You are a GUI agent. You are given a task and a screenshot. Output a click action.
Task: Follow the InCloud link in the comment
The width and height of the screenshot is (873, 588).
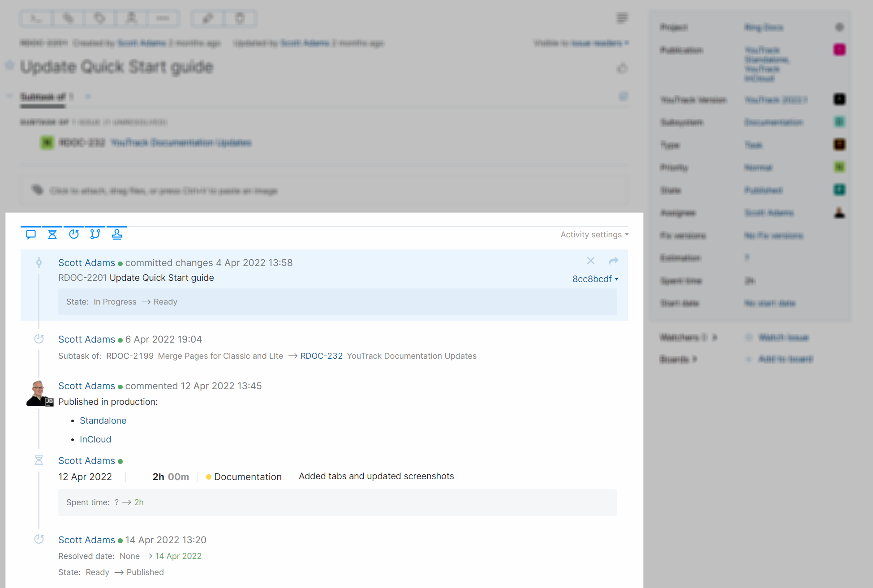(95, 439)
